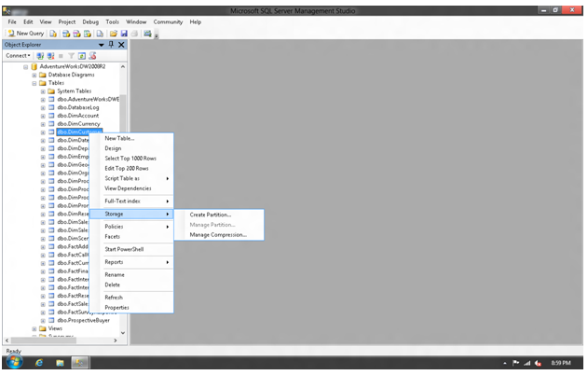Click the blue Save disk icon
Screen dimensions: 588x375
124,34
